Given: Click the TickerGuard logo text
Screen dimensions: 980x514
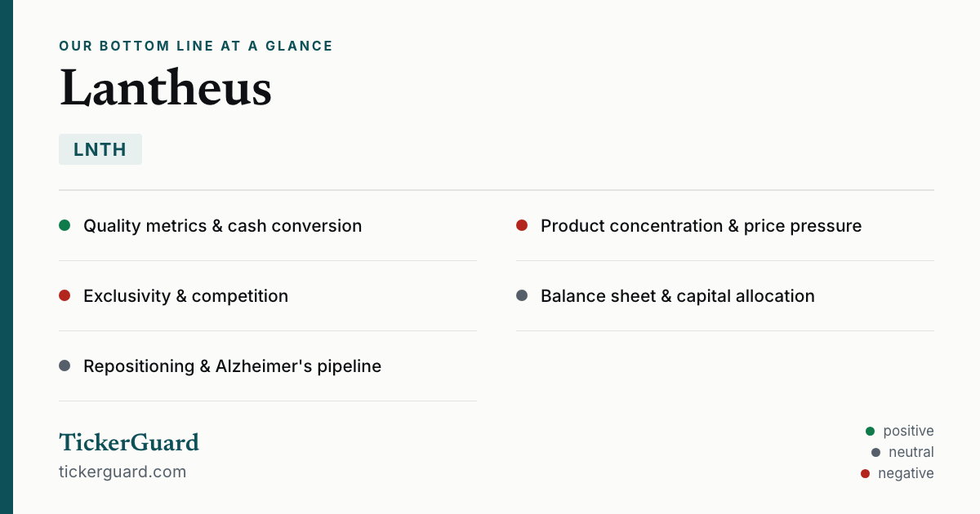Looking at the screenshot, I should point(129,442).
